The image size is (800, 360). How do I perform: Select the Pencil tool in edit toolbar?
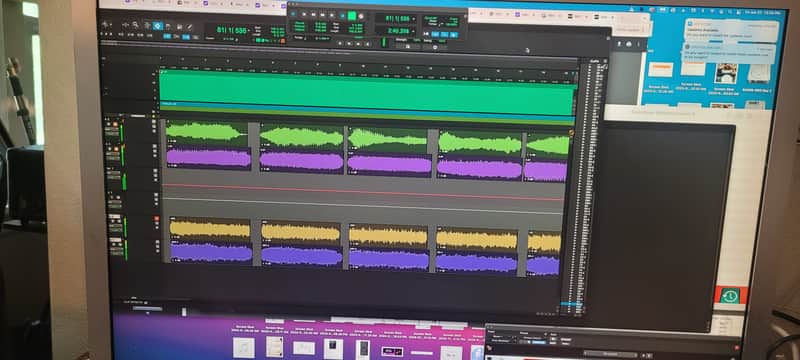(x=190, y=26)
